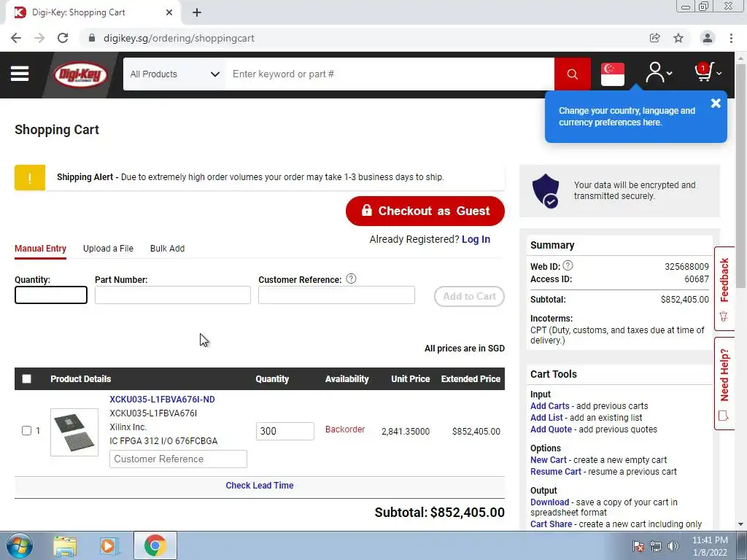Click the network tray icon
Viewport: 747px width, 560px height.
point(656,546)
